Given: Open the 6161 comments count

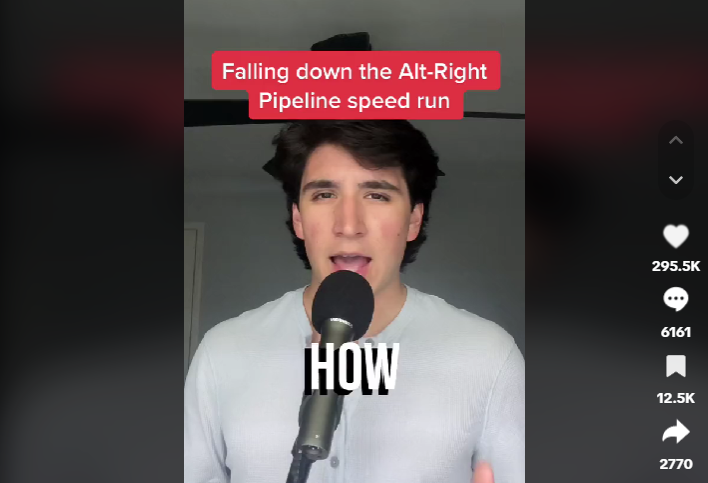Looking at the screenshot, I should pos(675,332).
